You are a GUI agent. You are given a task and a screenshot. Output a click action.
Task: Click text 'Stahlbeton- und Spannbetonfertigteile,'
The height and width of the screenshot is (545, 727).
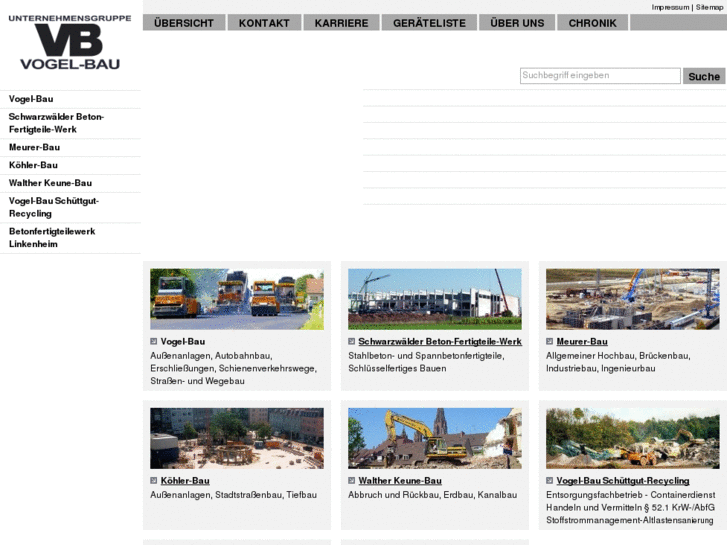pyautogui.click(x=426, y=356)
